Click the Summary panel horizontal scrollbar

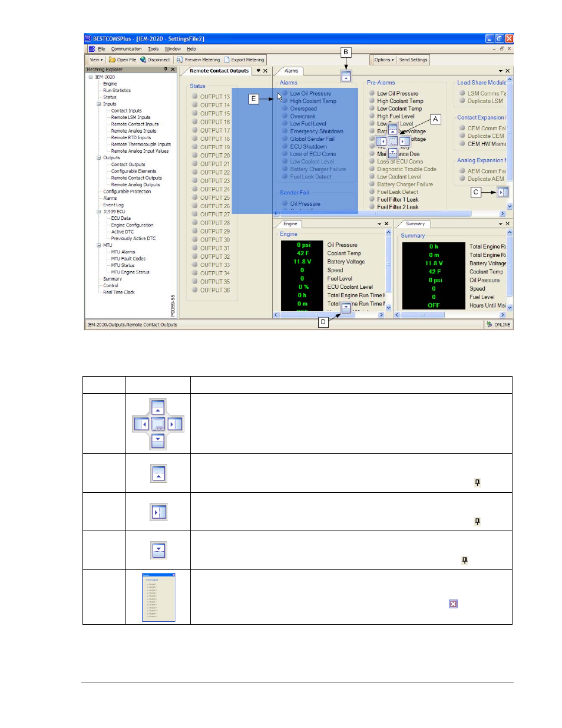click(x=450, y=315)
